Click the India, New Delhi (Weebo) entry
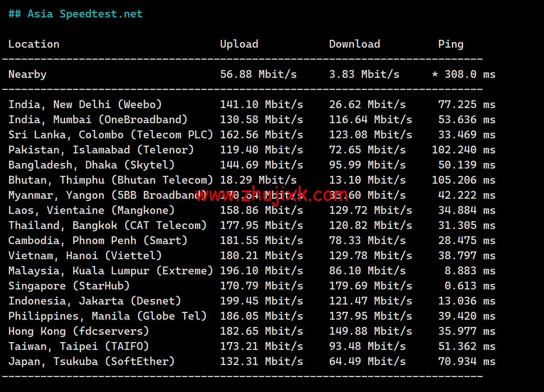Viewport: 544px width, 392px height. [x=85, y=104]
